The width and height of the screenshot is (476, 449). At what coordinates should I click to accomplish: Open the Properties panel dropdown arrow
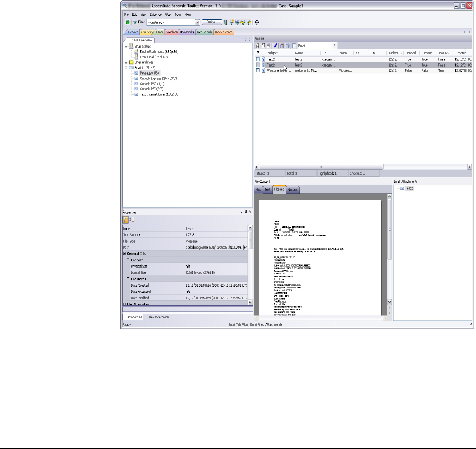[242, 212]
